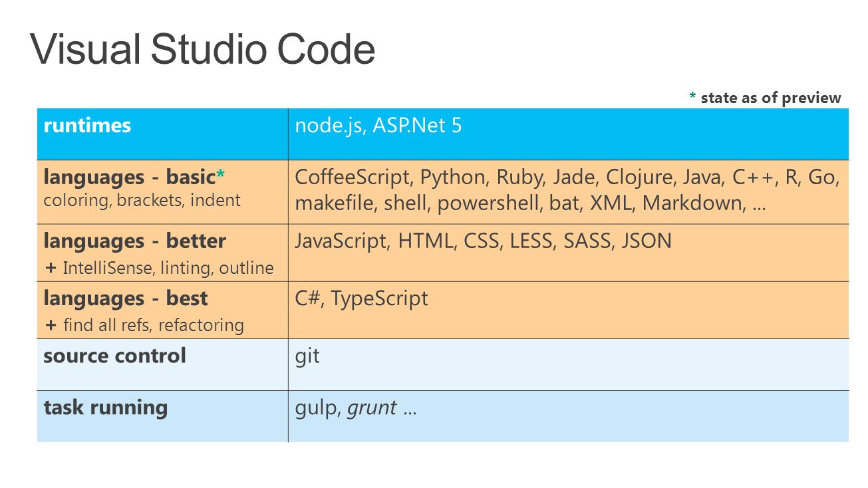
Task: Click the 'git' cell
Action: coord(307,356)
